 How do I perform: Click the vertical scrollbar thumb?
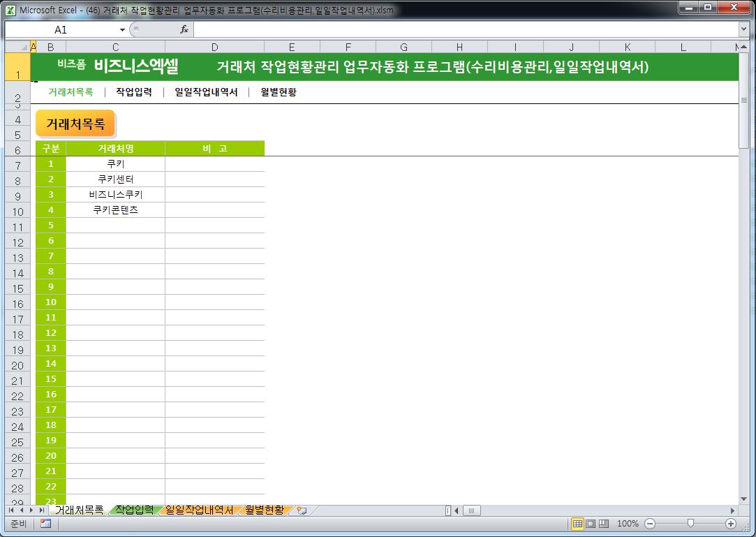[743, 101]
